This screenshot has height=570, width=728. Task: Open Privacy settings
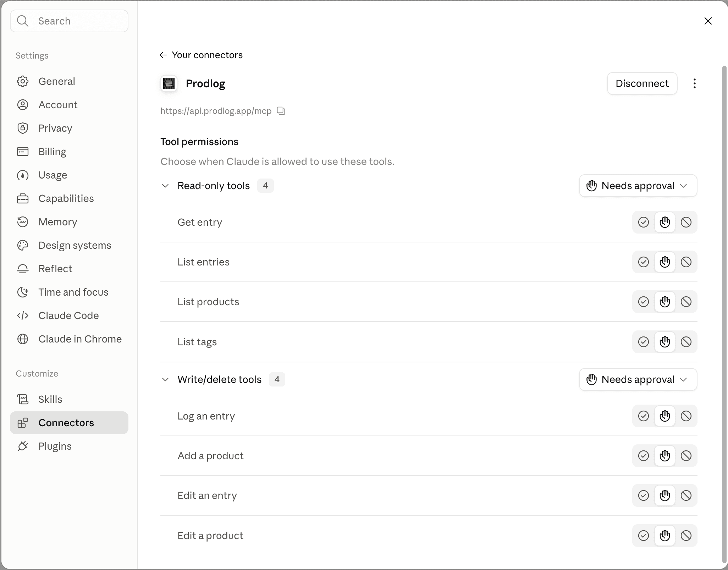(69, 128)
